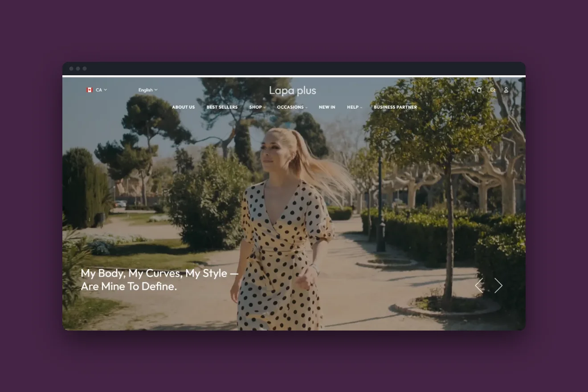Open BEST SELLERS page
The width and height of the screenshot is (588, 392).
[x=222, y=107]
